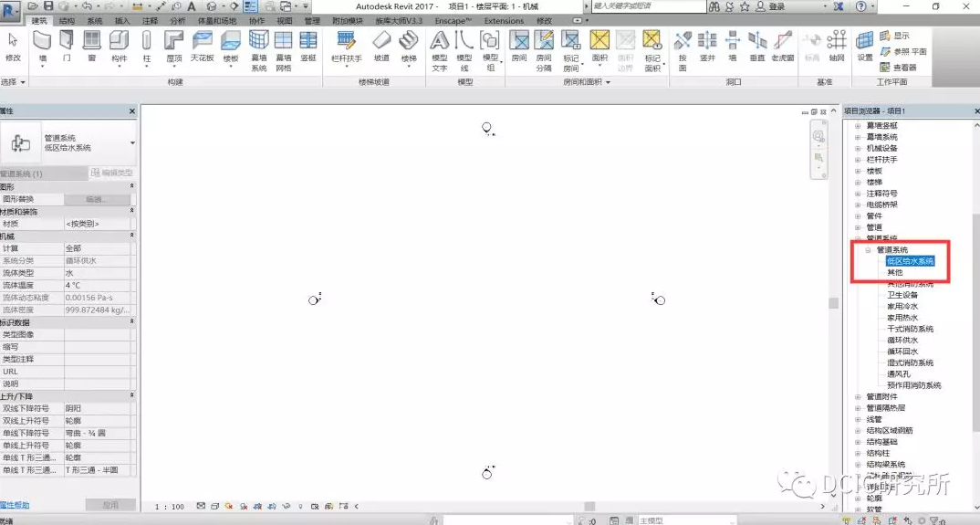Open the 视图 ribbon tab
This screenshot has width=980, height=525.
point(285,21)
